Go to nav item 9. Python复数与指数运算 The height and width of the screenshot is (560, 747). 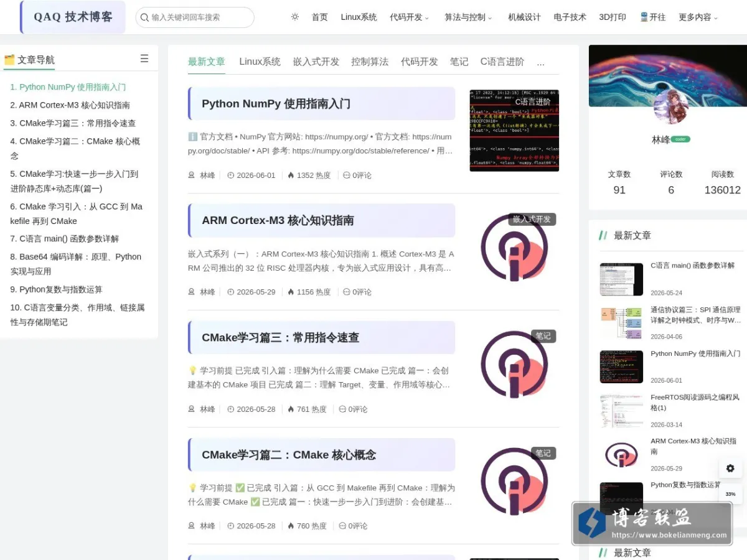click(x=57, y=289)
